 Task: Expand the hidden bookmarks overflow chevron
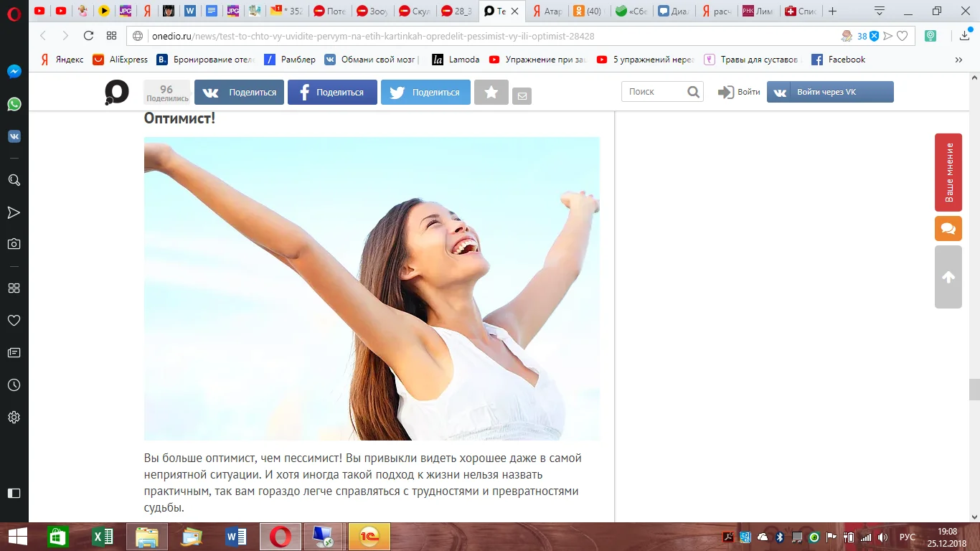[x=958, y=60]
